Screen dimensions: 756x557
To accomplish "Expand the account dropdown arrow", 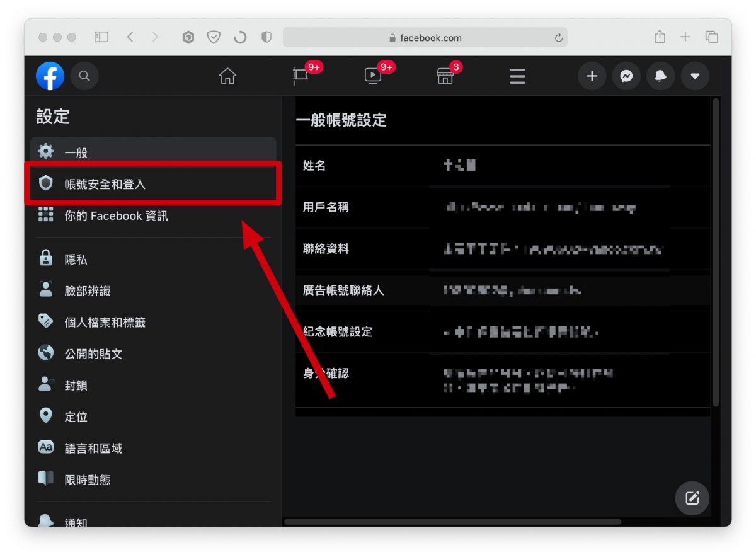I will point(695,76).
